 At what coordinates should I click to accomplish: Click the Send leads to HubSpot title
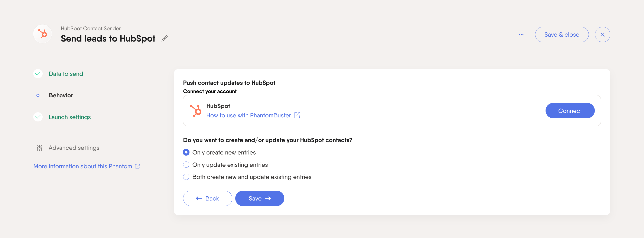pyautogui.click(x=108, y=39)
